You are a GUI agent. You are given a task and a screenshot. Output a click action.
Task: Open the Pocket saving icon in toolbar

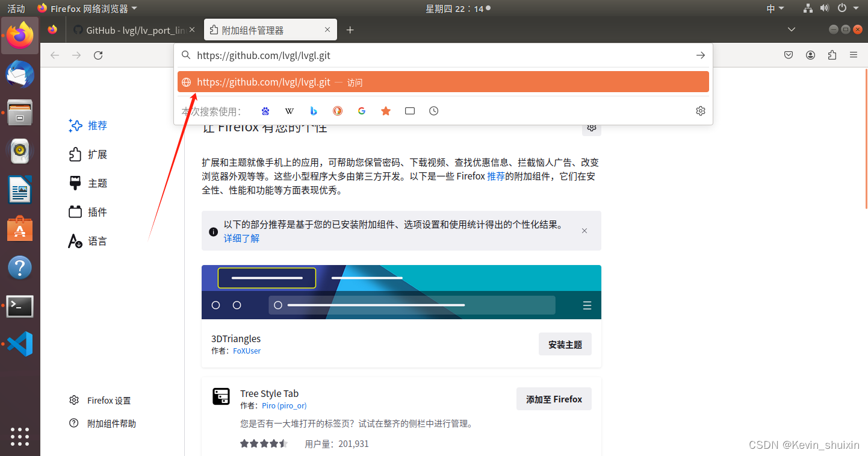(x=788, y=55)
